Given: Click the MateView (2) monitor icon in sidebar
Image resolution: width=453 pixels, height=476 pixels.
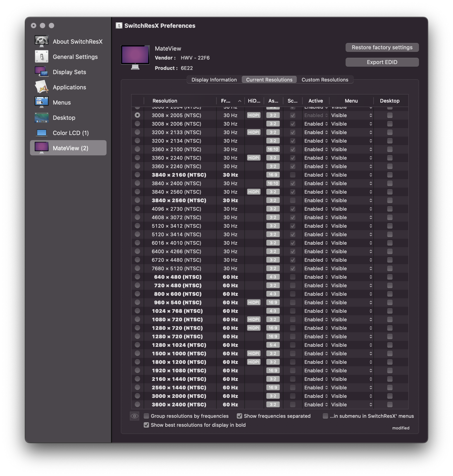Looking at the screenshot, I should pyautogui.click(x=41, y=148).
